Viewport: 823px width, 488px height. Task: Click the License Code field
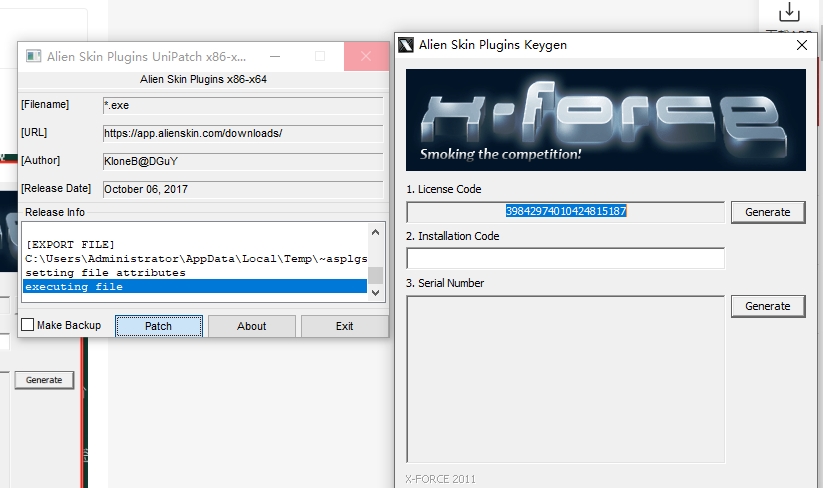[x=566, y=211]
